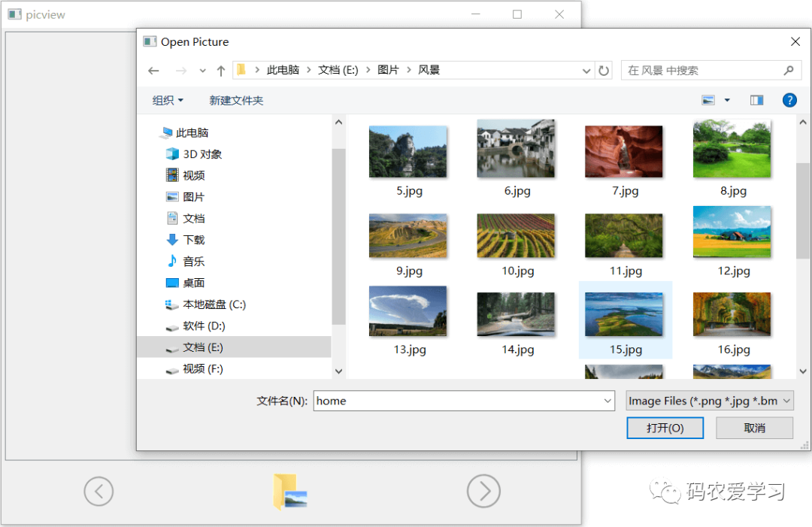This screenshot has width=812, height=527.
Task: Click the forward navigation arrow in dialog
Action: (180, 71)
